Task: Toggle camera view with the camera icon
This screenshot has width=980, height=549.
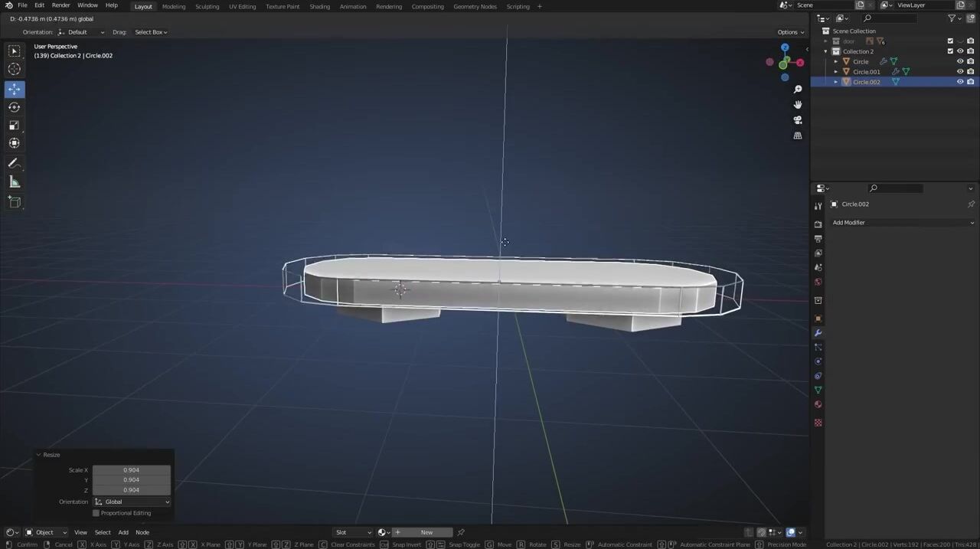Action: (x=797, y=120)
